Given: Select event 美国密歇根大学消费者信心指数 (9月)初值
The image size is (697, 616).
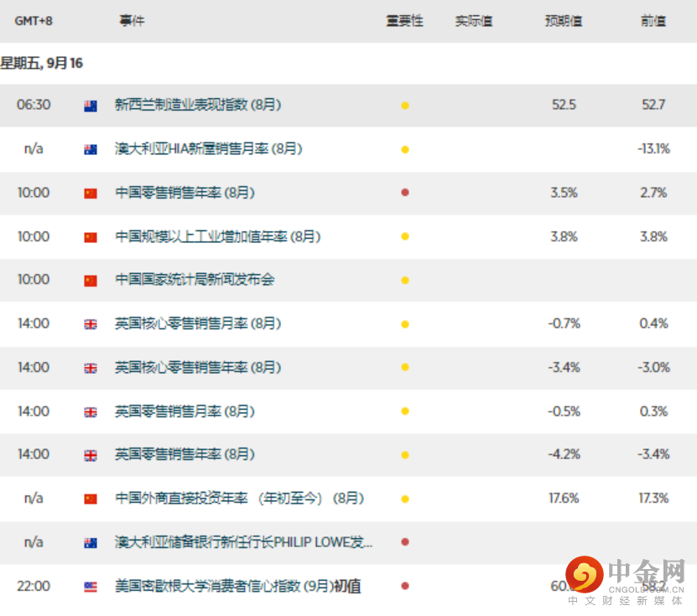Looking at the screenshot, I should [x=238, y=586].
